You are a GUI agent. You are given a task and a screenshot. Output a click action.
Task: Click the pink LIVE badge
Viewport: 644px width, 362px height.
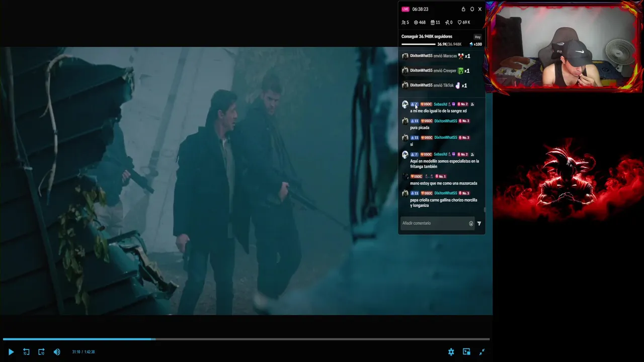coord(406,9)
